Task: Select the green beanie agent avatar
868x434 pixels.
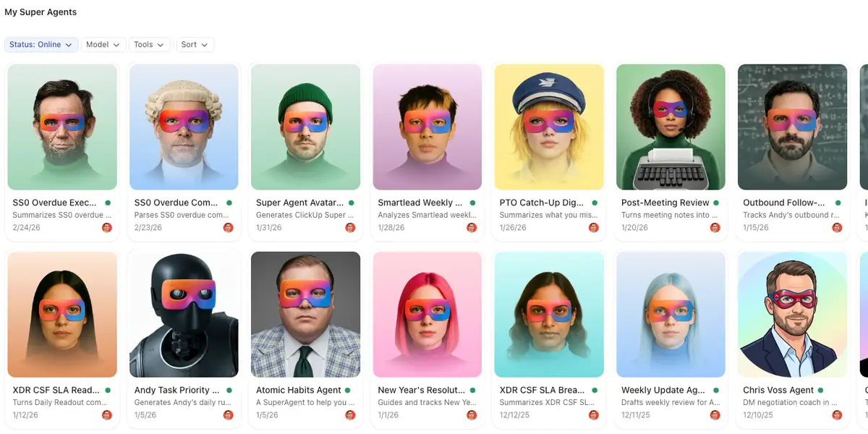Action: coord(305,127)
